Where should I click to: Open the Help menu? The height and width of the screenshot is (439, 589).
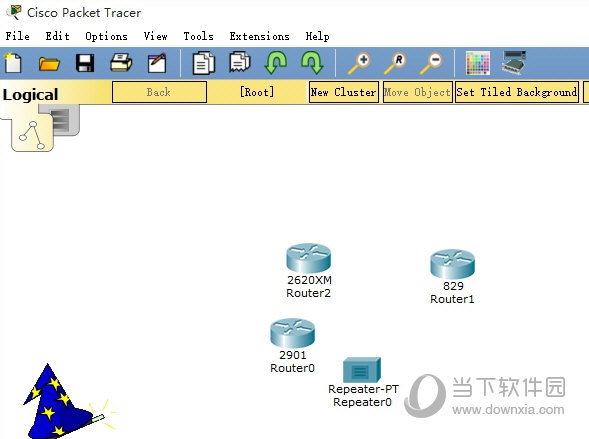pos(317,36)
